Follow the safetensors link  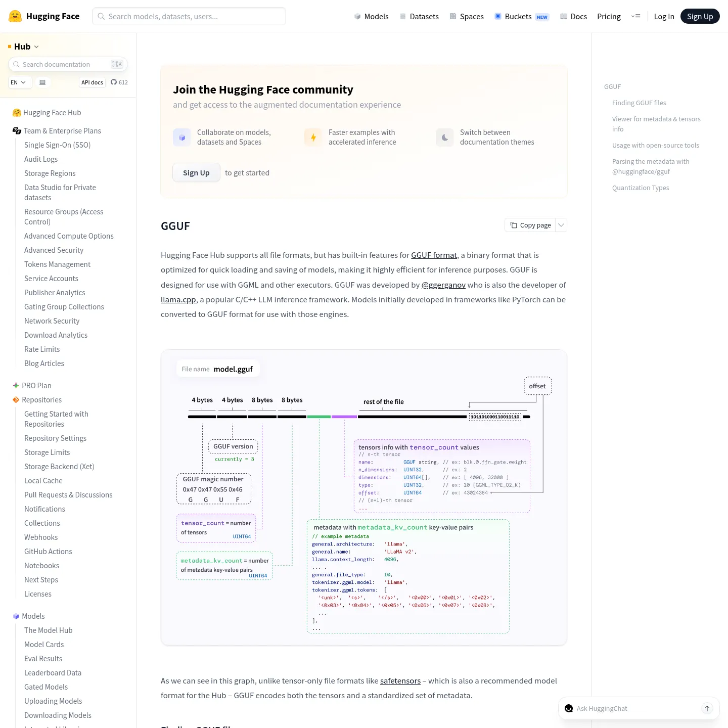point(400,681)
